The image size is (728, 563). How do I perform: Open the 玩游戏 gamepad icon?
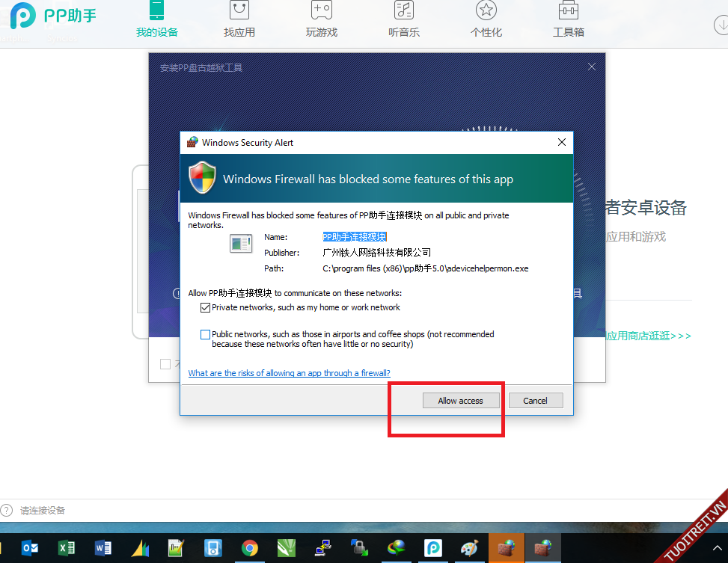tap(322, 10)
